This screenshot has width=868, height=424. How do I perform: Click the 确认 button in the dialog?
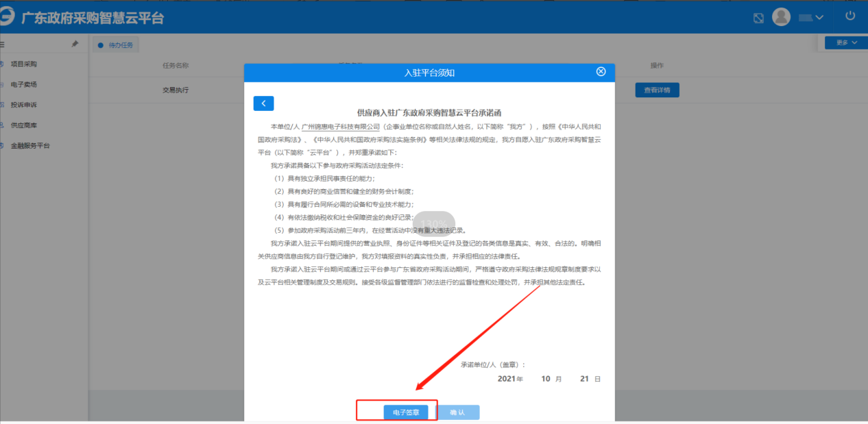[x=457, y=412]
